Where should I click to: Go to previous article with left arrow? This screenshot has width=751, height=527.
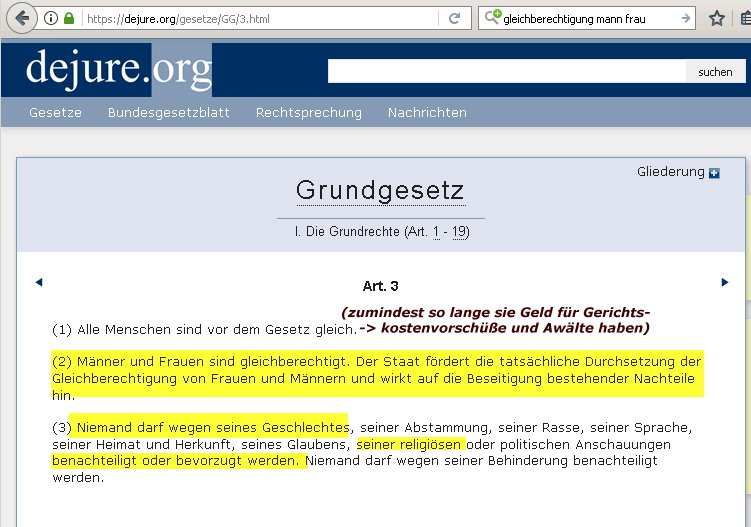coord(39,283)
